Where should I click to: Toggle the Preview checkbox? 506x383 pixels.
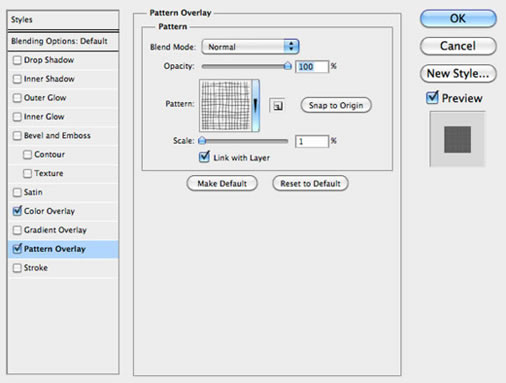(432, 98)
